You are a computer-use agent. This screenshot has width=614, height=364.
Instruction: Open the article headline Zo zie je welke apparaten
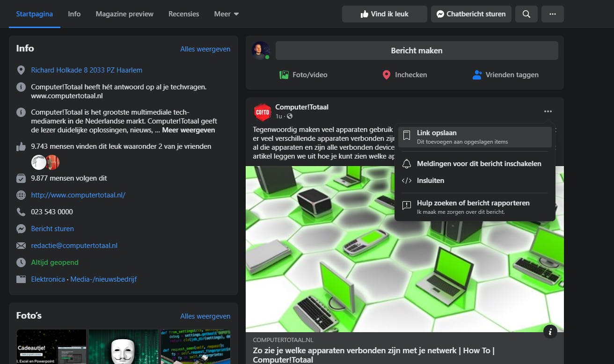coord(374,355)
